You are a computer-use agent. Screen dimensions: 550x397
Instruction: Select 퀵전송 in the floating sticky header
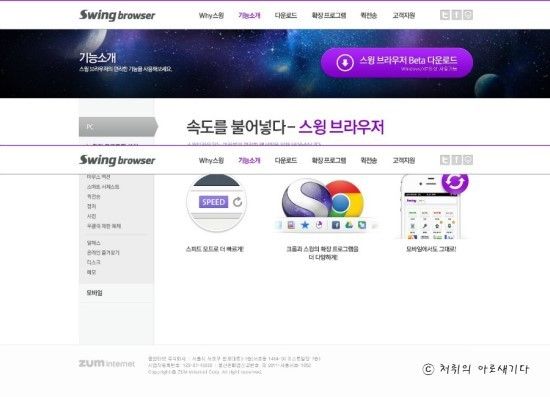(x=369, y=161)
